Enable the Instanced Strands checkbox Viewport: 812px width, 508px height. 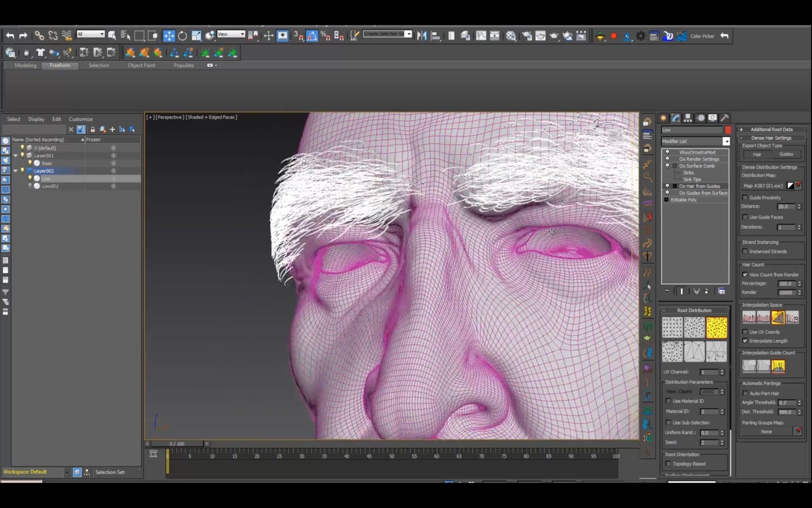745,251
